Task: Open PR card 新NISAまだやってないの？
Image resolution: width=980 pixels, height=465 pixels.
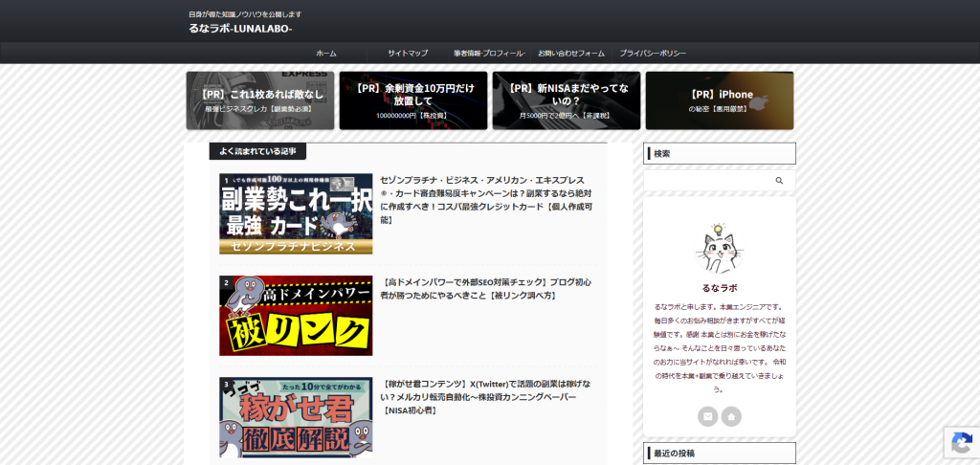Action: [567, 100]
